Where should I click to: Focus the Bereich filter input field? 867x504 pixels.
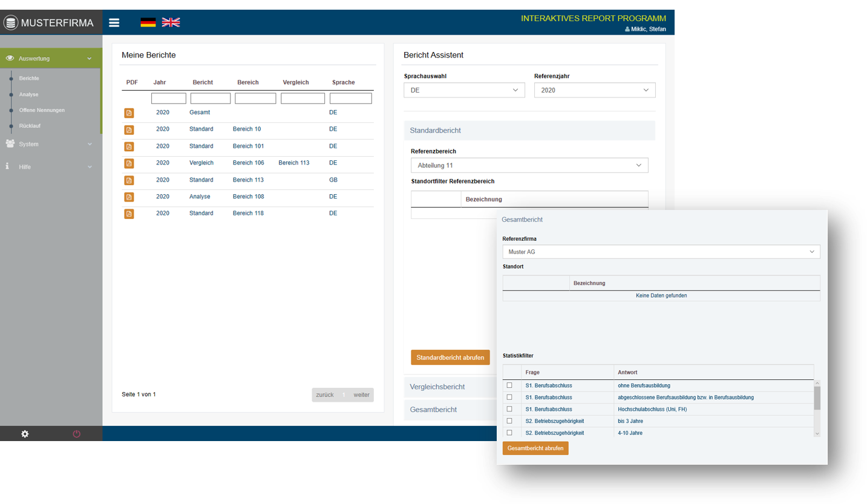tap(255, 99)
